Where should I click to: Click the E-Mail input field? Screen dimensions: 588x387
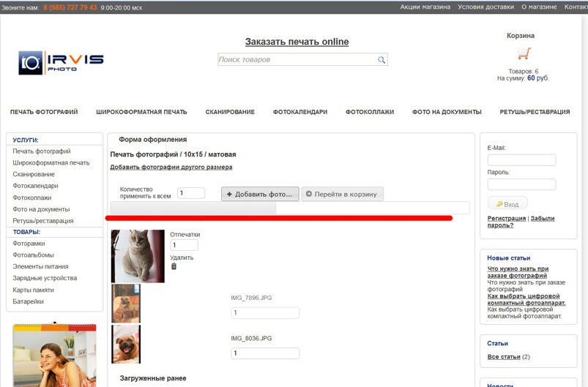[521, 159]
